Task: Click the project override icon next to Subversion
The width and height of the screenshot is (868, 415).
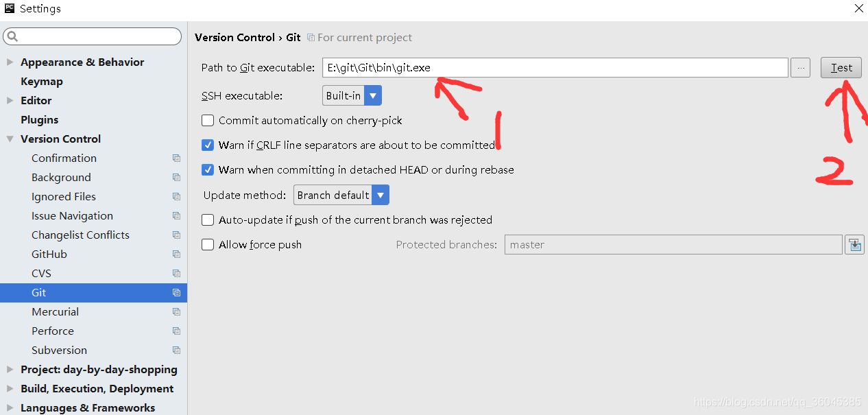Action: (177, 350)
